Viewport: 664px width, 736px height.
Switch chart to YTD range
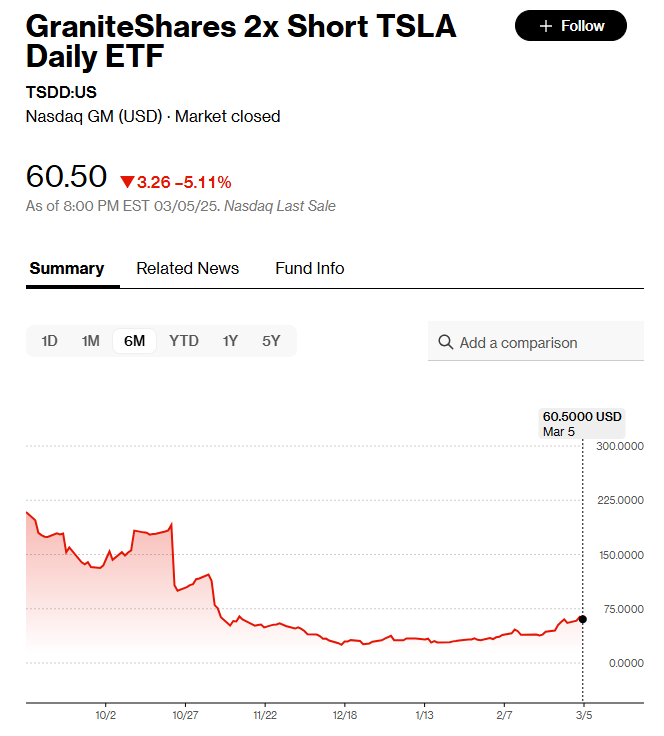[184, 341]
